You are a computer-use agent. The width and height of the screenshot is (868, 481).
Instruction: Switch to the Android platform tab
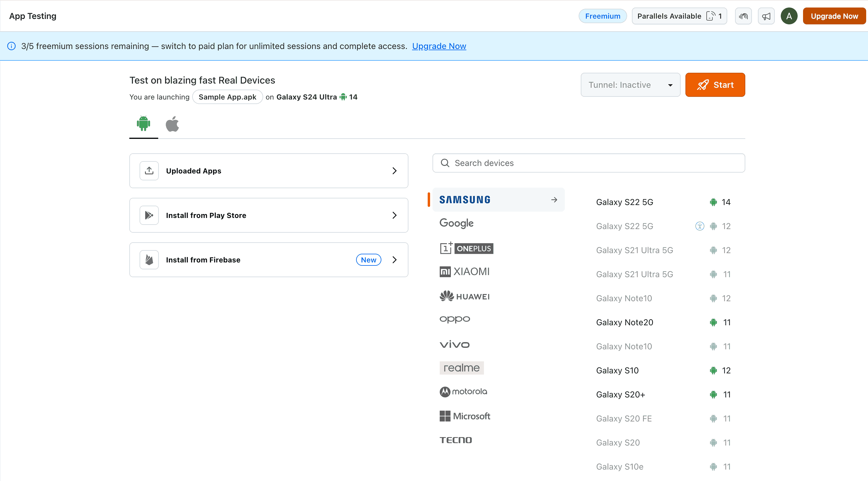(x=143, y=124)
